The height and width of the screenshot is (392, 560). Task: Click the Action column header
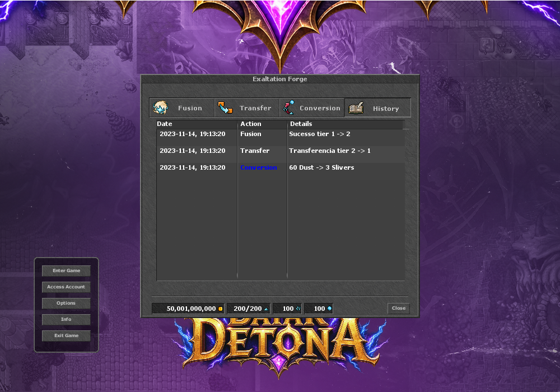263,124
